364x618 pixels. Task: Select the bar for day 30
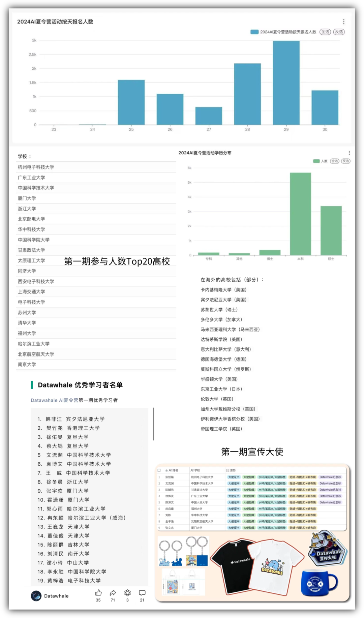(x=325, y=107)
